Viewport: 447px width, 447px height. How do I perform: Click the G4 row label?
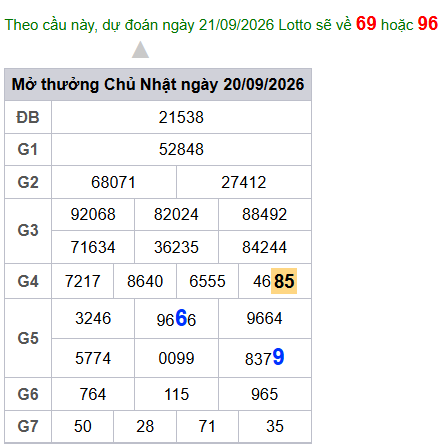point(28,281)
